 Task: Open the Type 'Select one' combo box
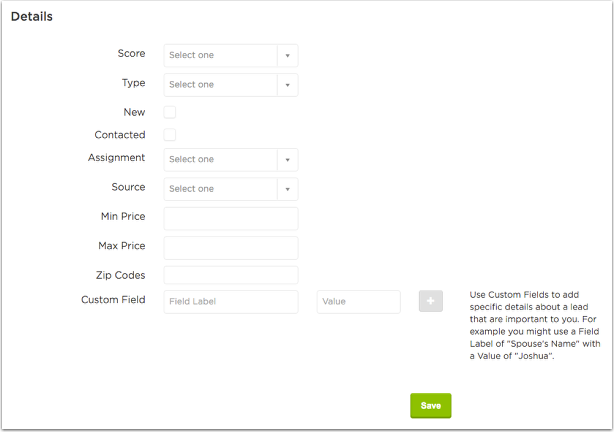click(x=231, y=85)
